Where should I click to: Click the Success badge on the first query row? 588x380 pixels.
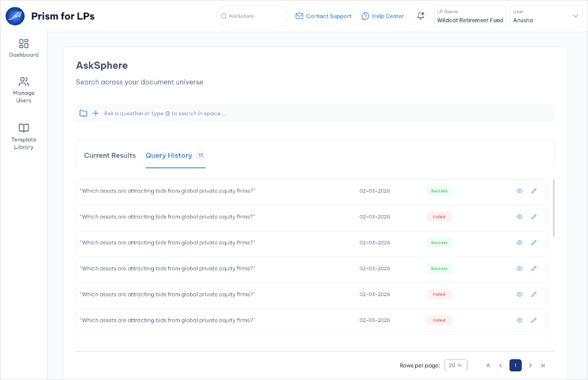[439, 191]
